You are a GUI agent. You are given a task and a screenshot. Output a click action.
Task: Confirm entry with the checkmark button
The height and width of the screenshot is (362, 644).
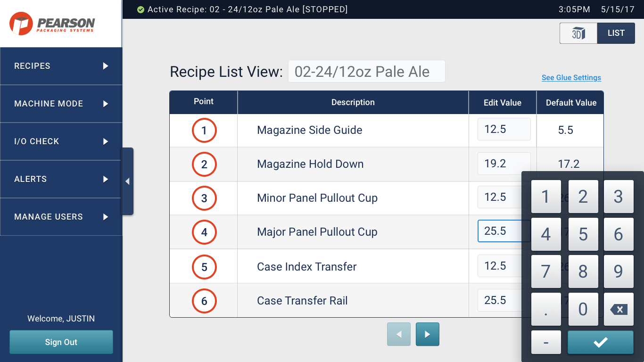pos(600,342)
